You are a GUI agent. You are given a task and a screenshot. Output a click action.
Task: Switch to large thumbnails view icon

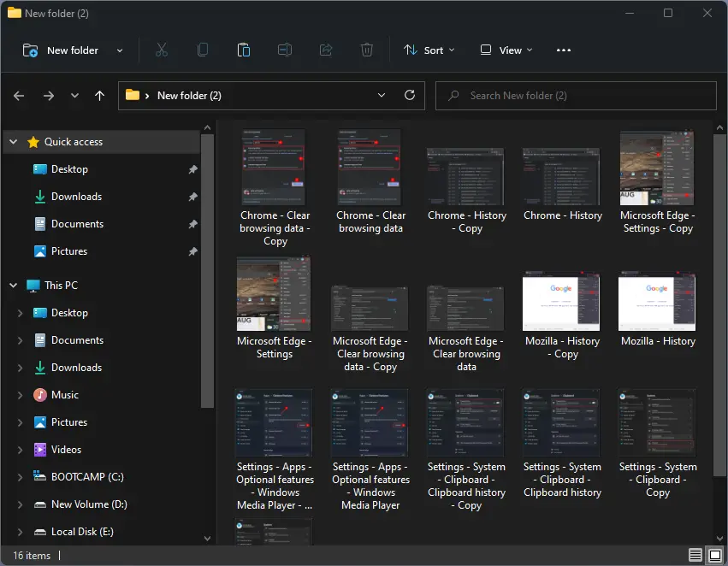point(715,555)
